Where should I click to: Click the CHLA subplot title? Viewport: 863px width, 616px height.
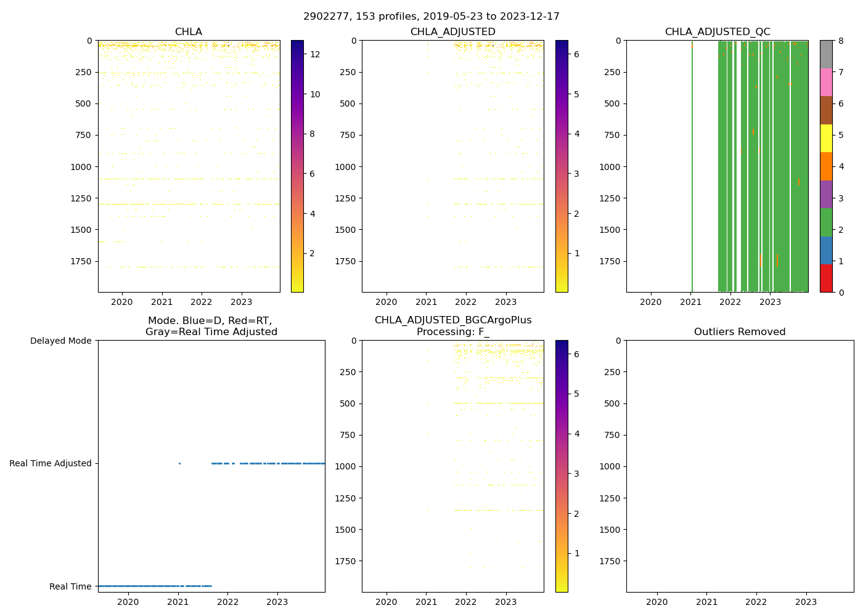(x=188, y=32)
